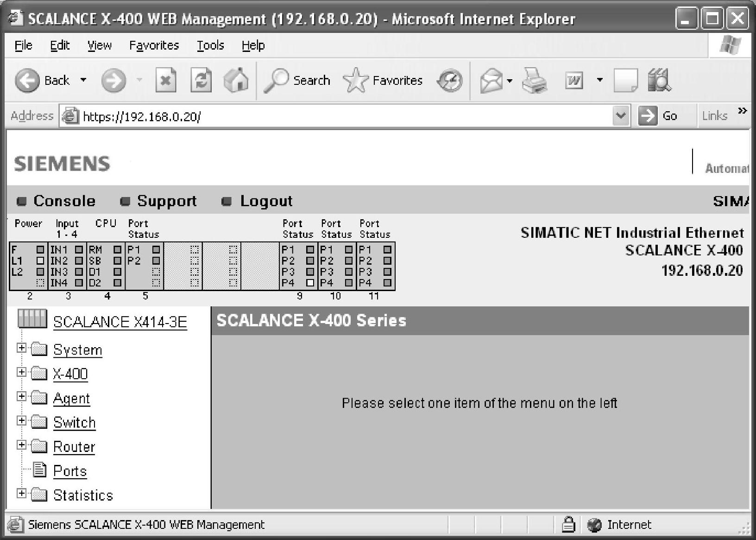Print the page with printer icon
This screenshot has height=540, width=756.
click(534, 81)
